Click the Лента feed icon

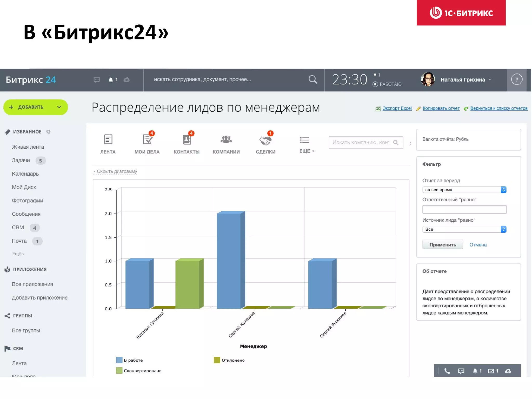click(x=108, y=140)
